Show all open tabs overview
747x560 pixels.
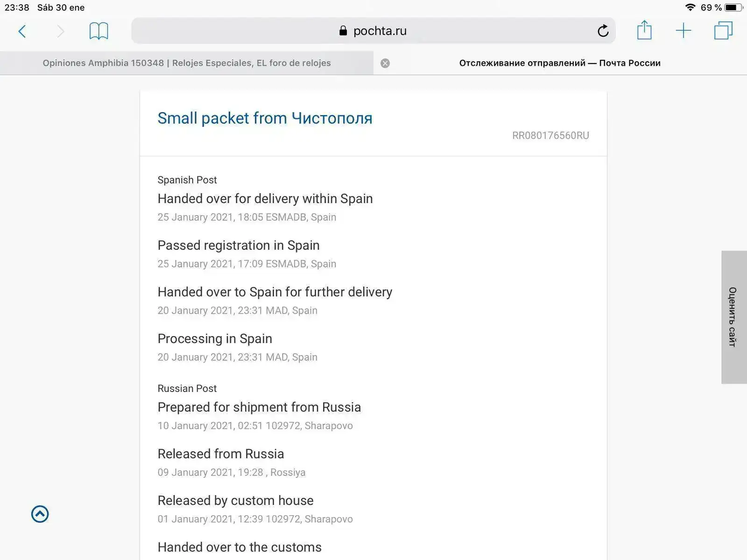click(x=723, y=31)
